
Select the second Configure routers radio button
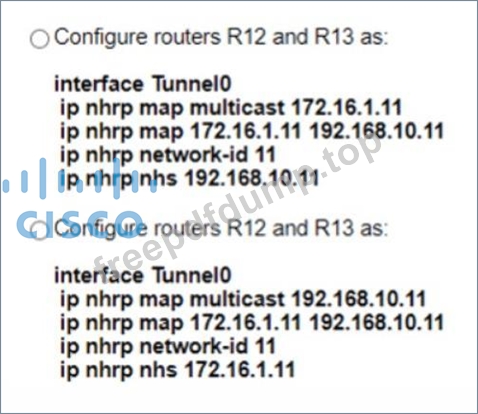[40, 230]
